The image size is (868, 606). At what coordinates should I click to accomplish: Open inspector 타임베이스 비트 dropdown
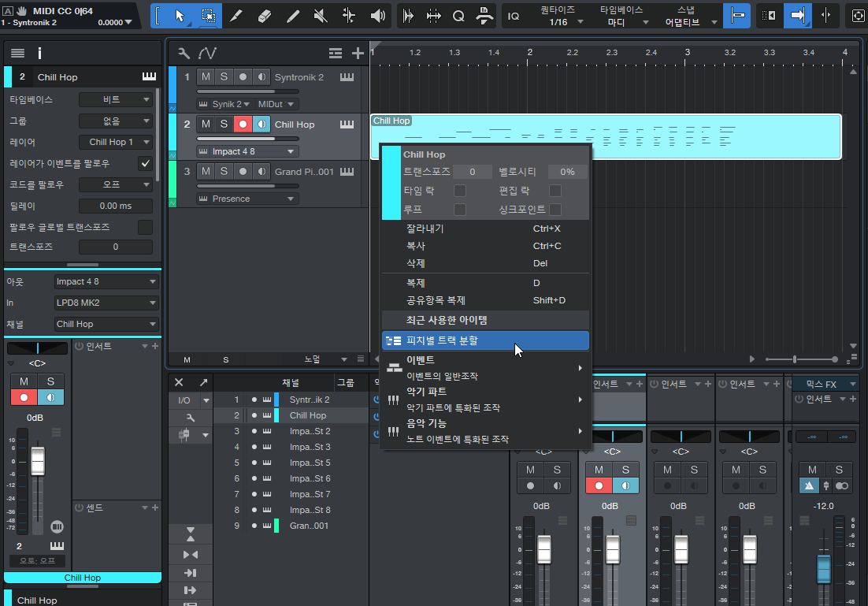tap(116, 100)
